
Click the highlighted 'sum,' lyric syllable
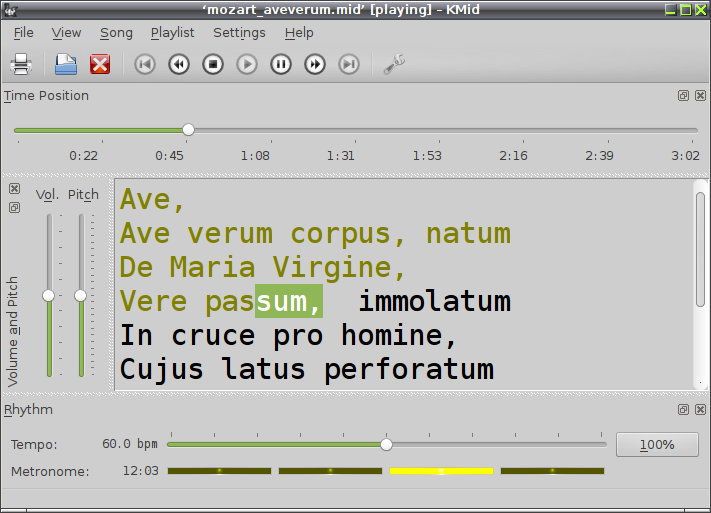[289, 301]
